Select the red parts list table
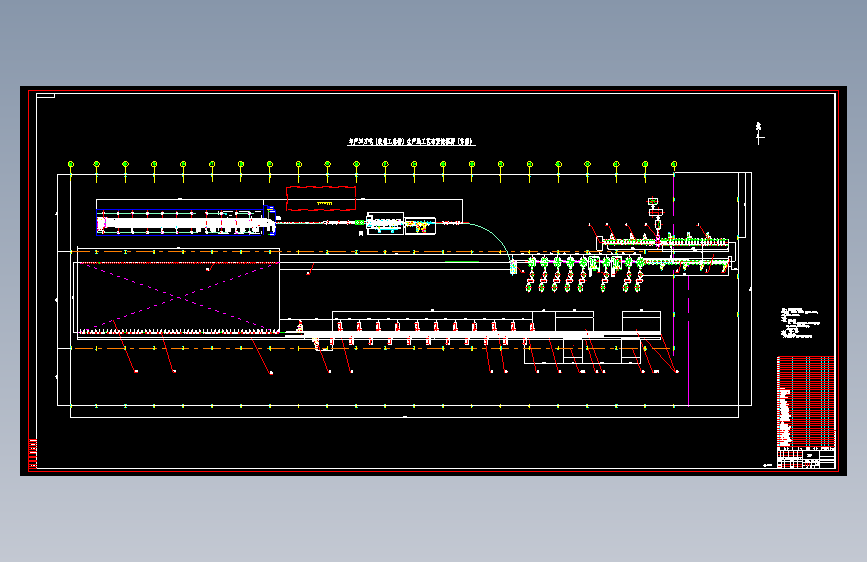 coord(806,402)
